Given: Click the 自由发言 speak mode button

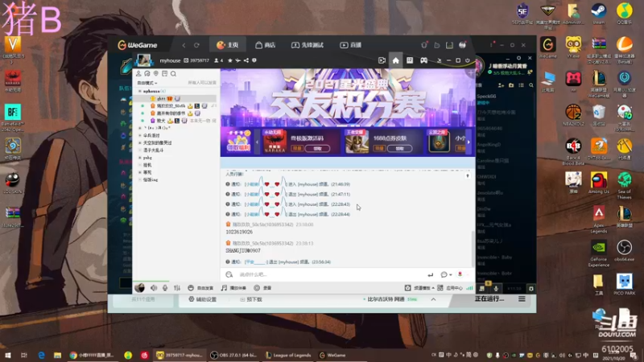Looking at the screenshot, I should pos(200,288).
